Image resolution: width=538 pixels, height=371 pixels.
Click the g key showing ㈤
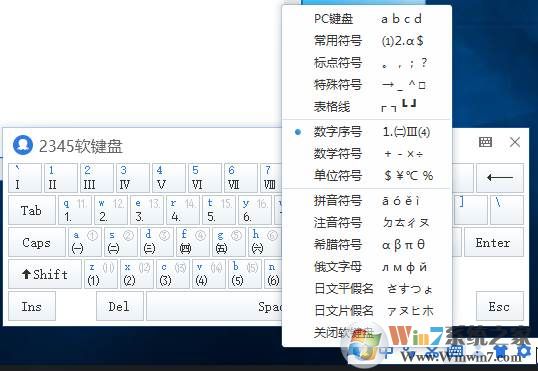click(x=229, y=242)
